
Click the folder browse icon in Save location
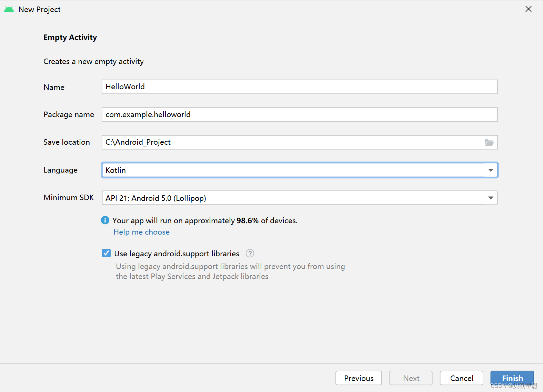(489, 142)
